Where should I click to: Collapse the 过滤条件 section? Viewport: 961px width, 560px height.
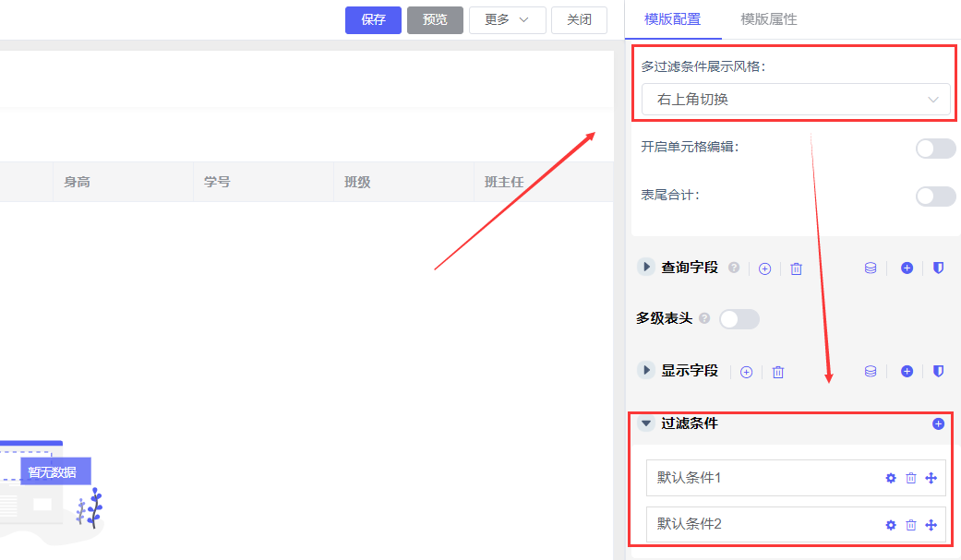point(646,423)
